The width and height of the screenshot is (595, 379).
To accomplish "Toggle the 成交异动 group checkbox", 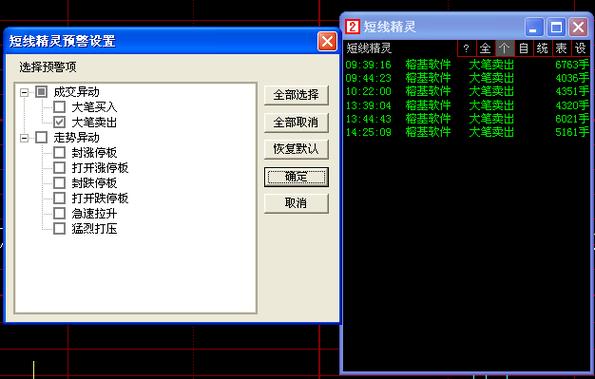I will click(x=41, y=91).
